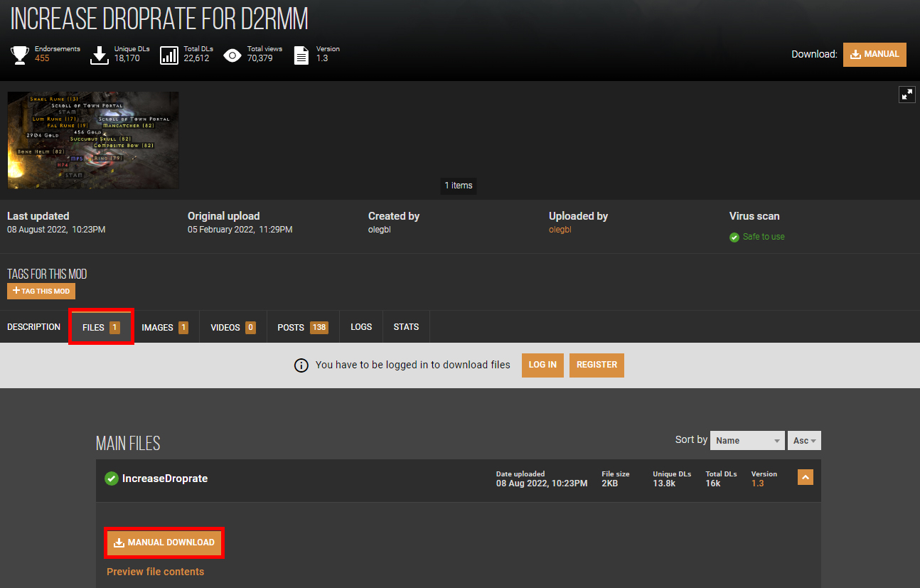Viewport: 920px width, 588px height.
Task: Open the Asc sort order dropdown
Action: [x=804, y=441]
